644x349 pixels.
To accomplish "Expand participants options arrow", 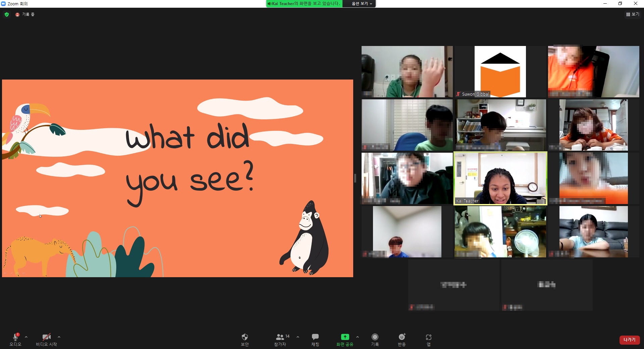I will 298,337.
